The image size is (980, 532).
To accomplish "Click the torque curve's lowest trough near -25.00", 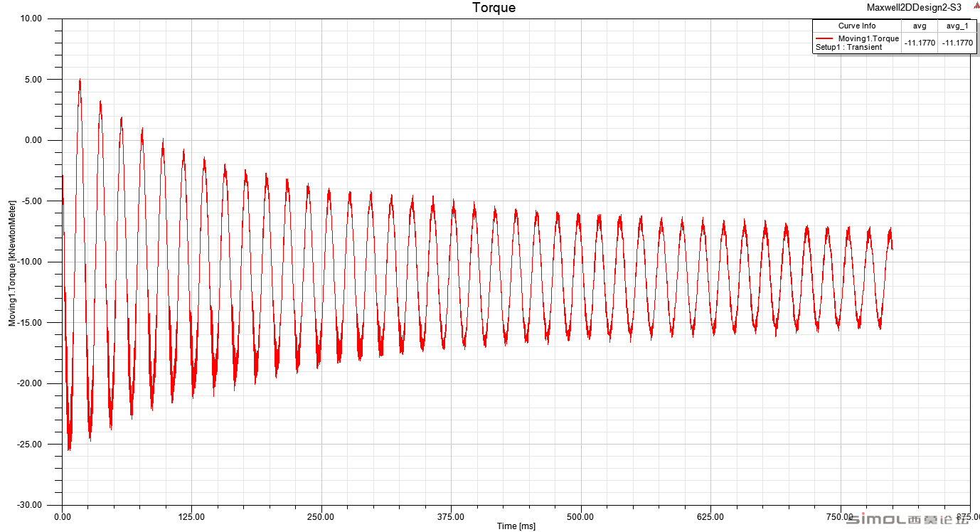I will (69, 449).
